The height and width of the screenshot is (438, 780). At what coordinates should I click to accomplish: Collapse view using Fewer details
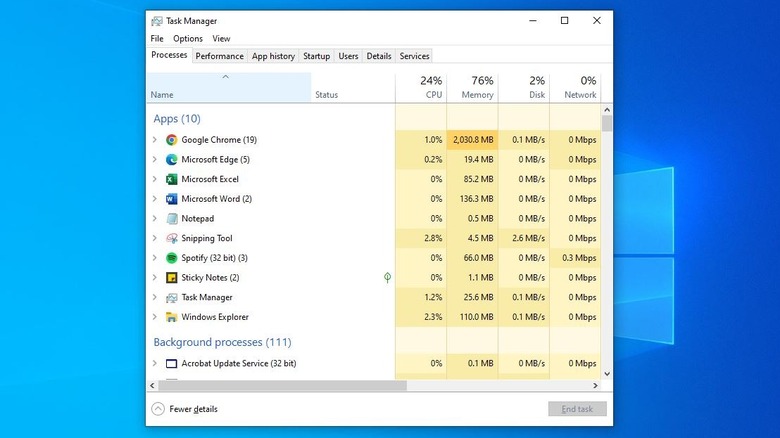(184, 409)
